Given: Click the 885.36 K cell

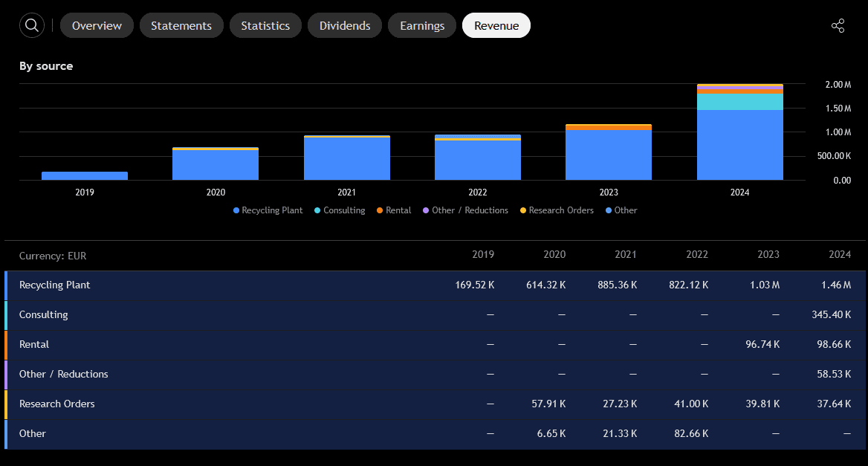Looking at the screenshot, I should pyautogui.click(x=618, y=285).
